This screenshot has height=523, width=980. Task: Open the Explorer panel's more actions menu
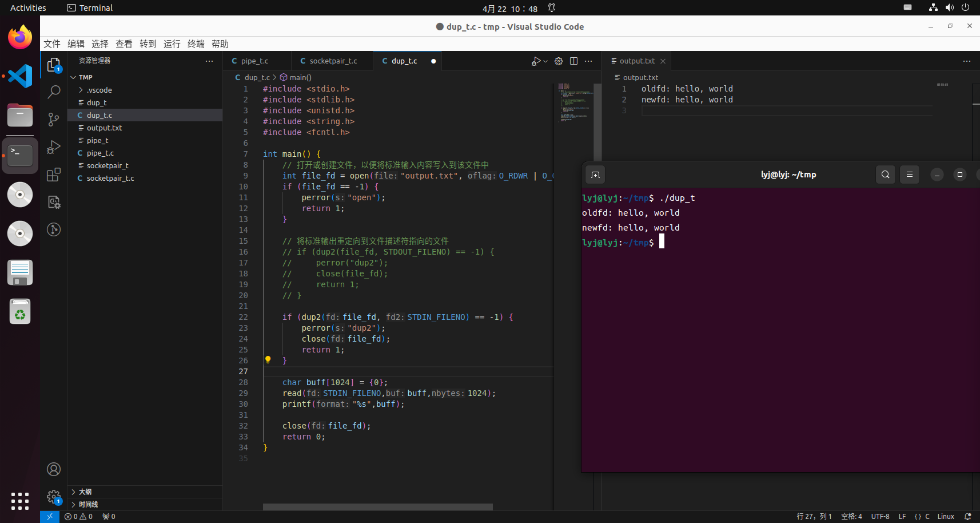(209, 61)
